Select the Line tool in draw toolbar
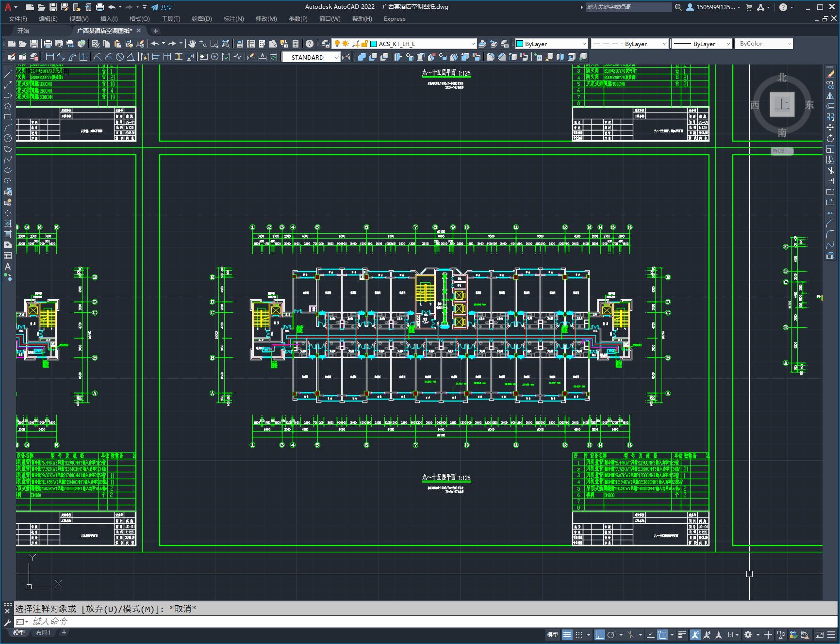The width and height of the screenshot is (840, 644). click(8, 74)
